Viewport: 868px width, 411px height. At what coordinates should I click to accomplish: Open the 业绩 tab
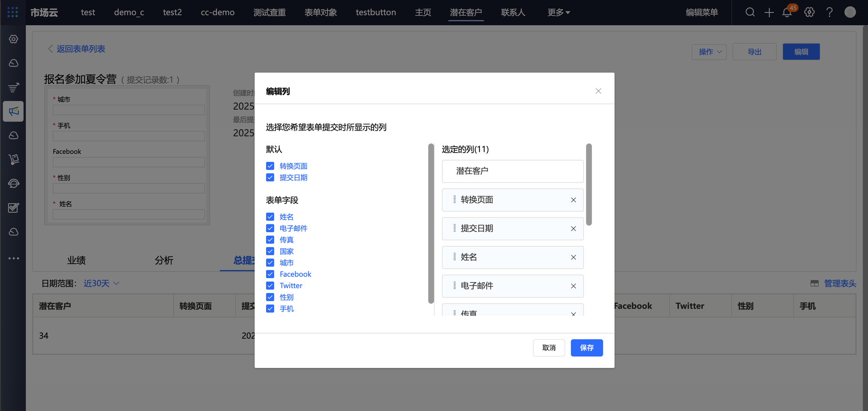click(x=76, y=260)
